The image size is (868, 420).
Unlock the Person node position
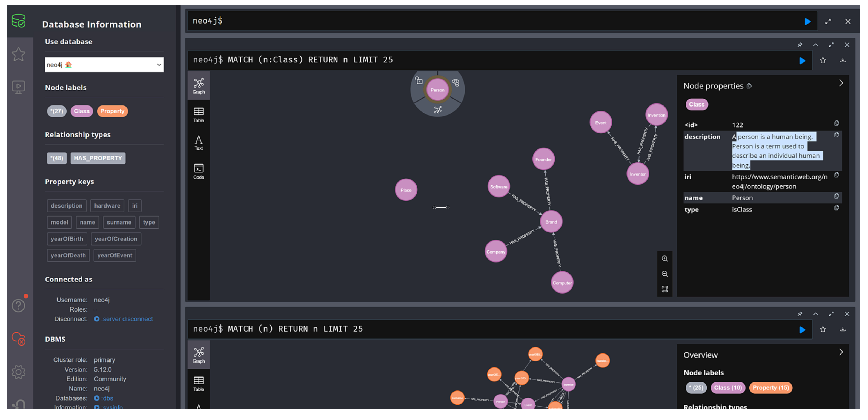coord(419,80)
